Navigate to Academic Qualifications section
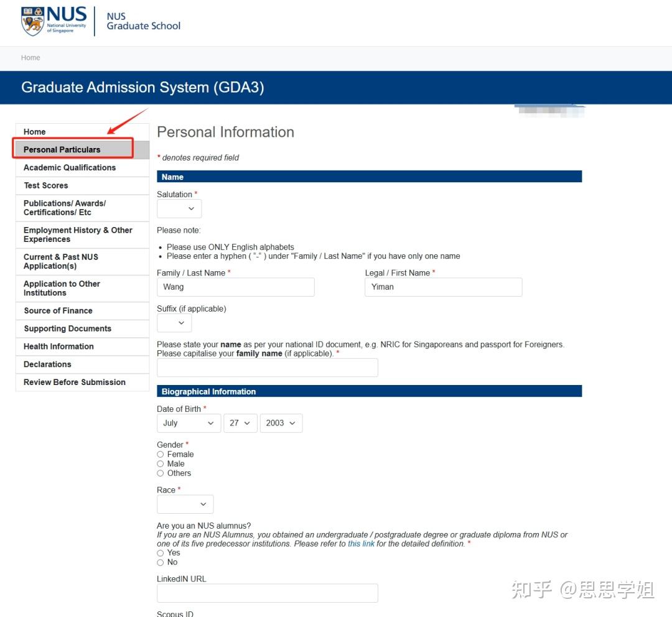672x617 pixels. click(70, 167)
